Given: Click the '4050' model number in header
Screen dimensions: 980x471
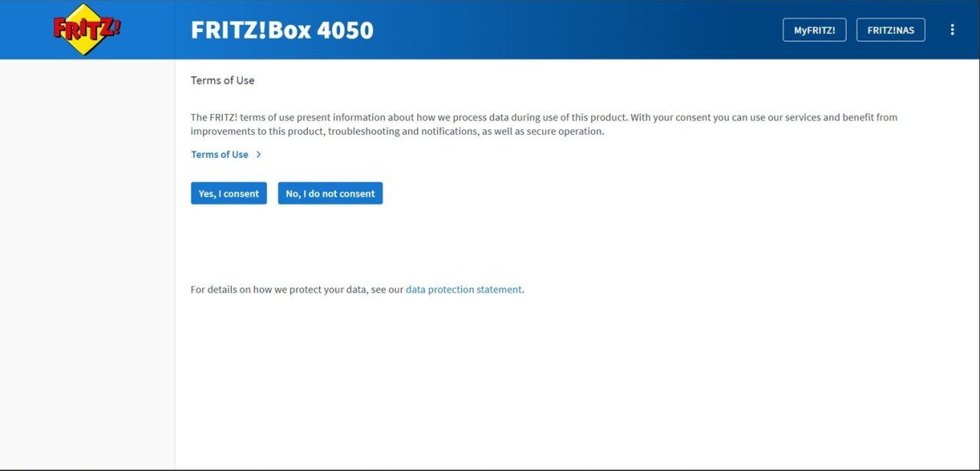Looking at the screenshot, I should [x=345, y=30].
